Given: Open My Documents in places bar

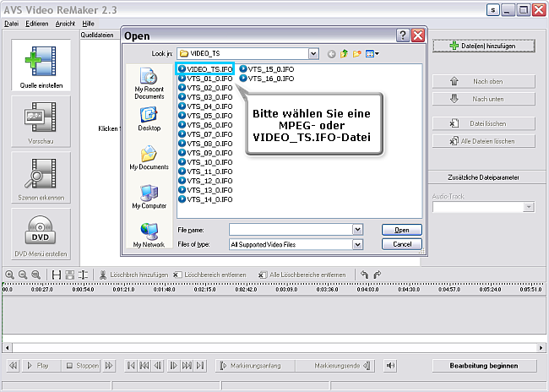Looking at the screenshot, I should [149, 158].
